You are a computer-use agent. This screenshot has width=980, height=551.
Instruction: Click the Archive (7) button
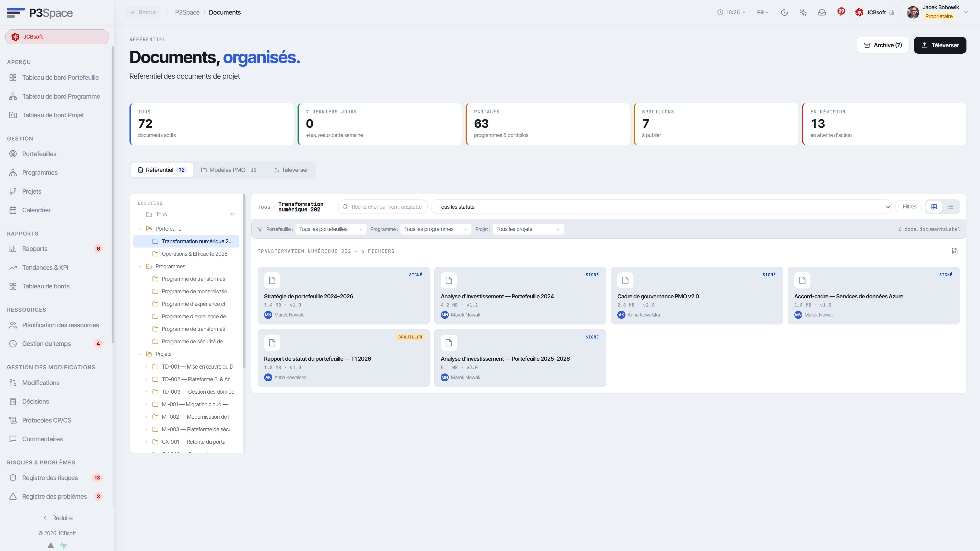point(883,45)
